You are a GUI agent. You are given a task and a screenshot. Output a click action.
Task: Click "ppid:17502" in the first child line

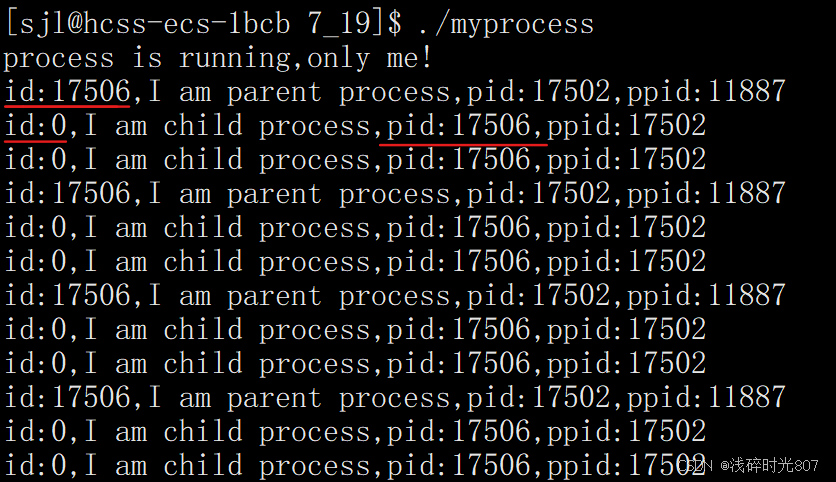click(x=626, y=126)
